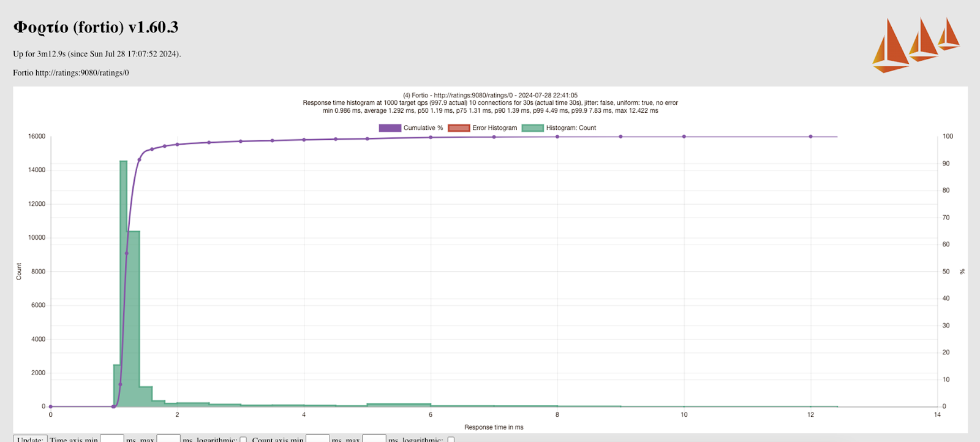
Task: Click cumulative data point at 12 ms
Action: coord(810,137)
